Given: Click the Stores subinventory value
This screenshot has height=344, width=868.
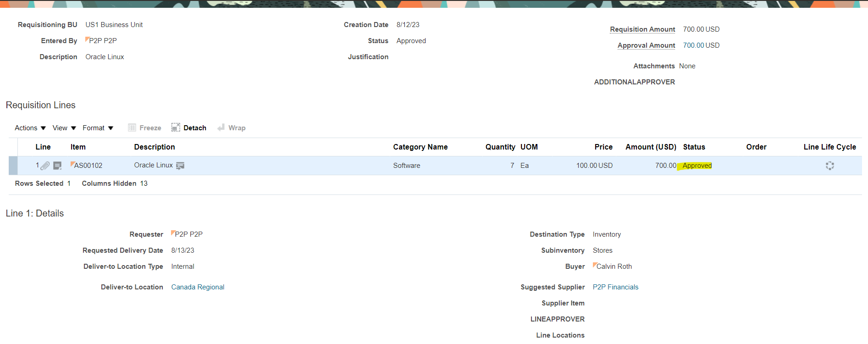Looking at the screenshot, I should click(x=603, y=250).
